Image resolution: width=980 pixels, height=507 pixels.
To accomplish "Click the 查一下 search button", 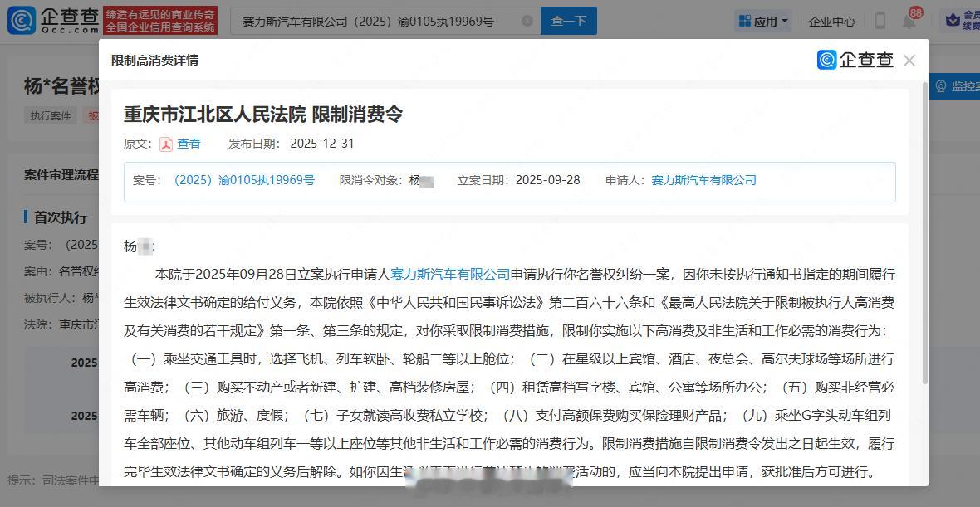I will 569,22.
